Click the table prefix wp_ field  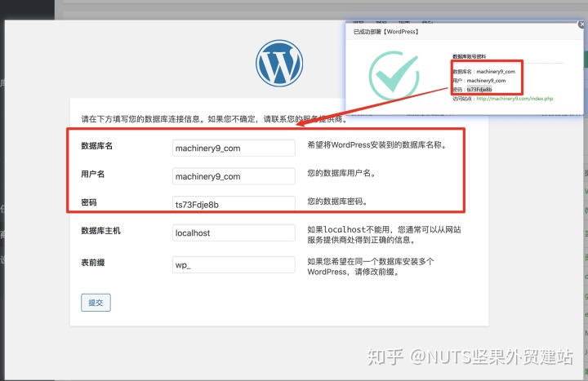pyautogui.click(x=234, y=264)
